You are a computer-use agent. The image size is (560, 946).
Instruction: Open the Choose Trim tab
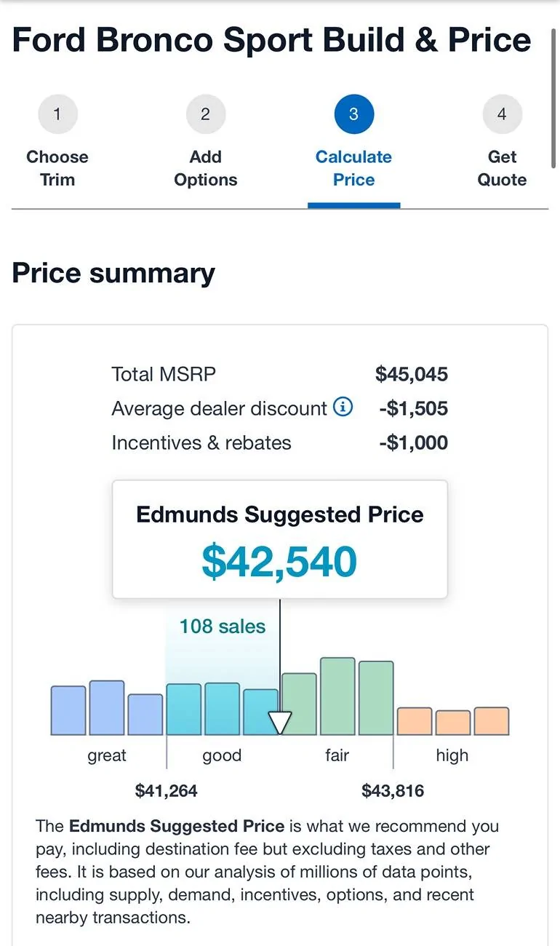(x=57, y=168)
